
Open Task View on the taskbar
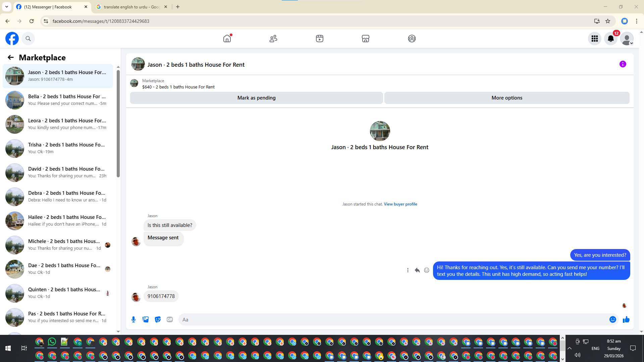point(24,348)
